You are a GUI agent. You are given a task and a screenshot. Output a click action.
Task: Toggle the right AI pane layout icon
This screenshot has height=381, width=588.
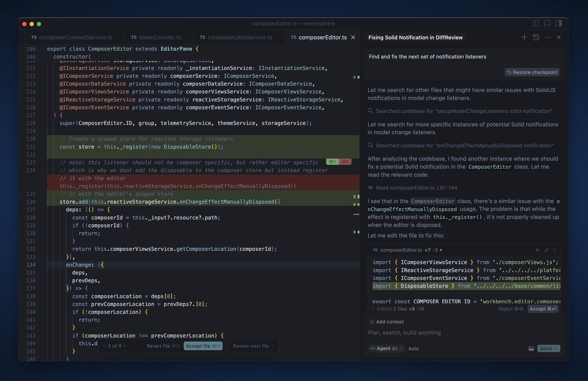pos(558,23)
